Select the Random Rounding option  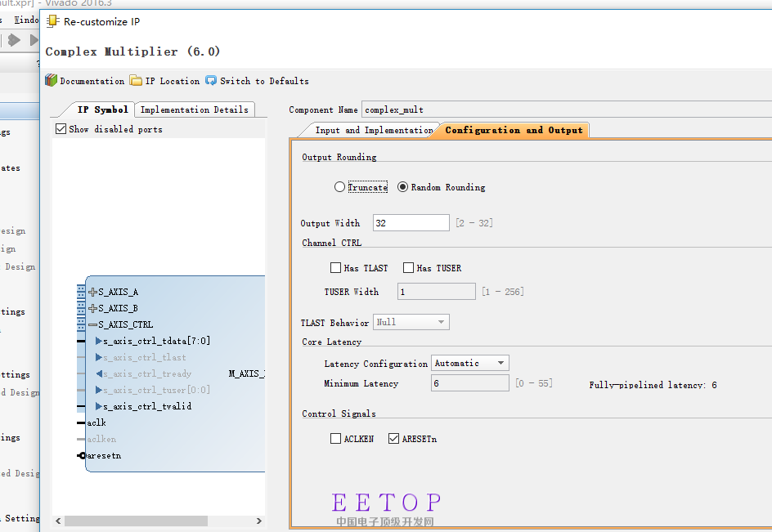tap(402, 187)
